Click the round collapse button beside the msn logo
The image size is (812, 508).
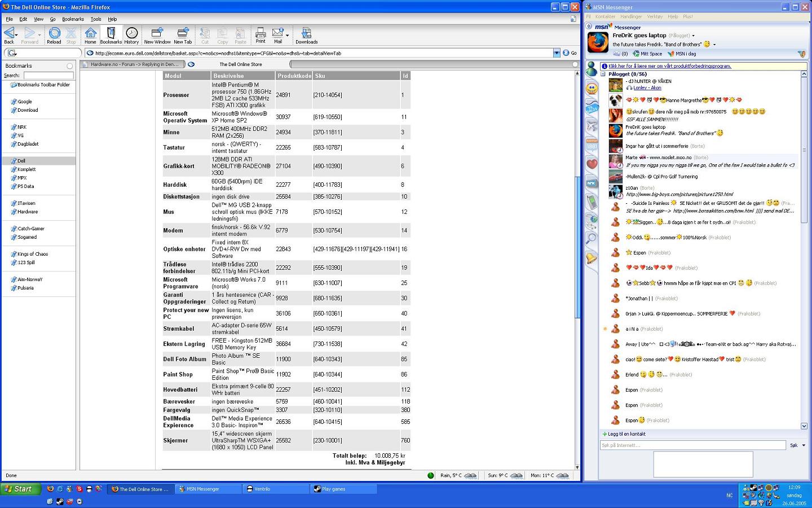click(x=589, y=27)
